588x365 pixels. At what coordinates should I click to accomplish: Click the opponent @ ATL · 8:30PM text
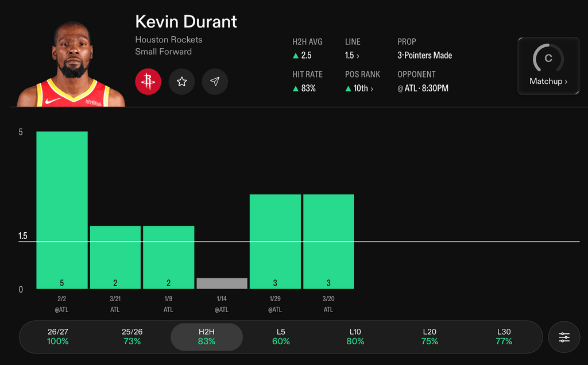pyautogui.click(x=423, y=89)
